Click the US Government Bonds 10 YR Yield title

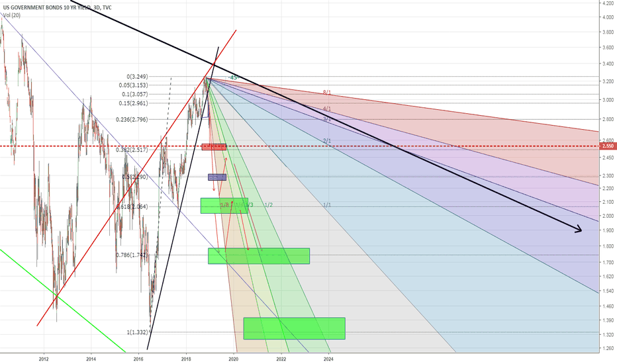coord(57,7)
